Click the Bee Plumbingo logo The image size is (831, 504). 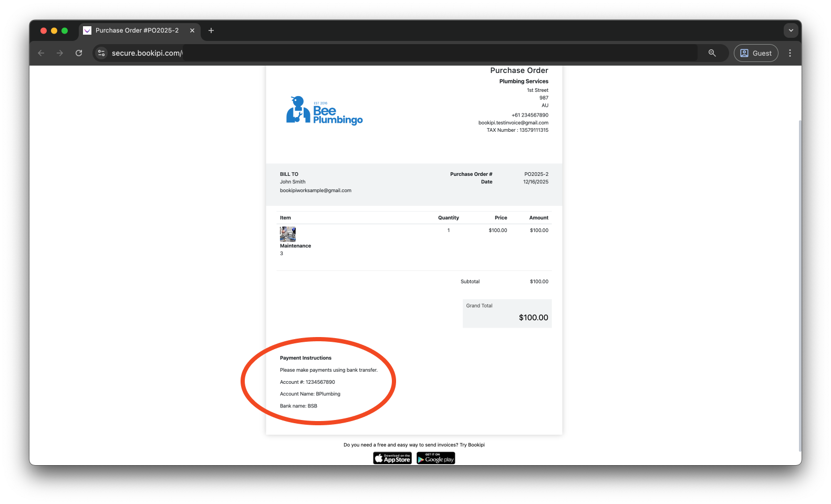[324, 110]
